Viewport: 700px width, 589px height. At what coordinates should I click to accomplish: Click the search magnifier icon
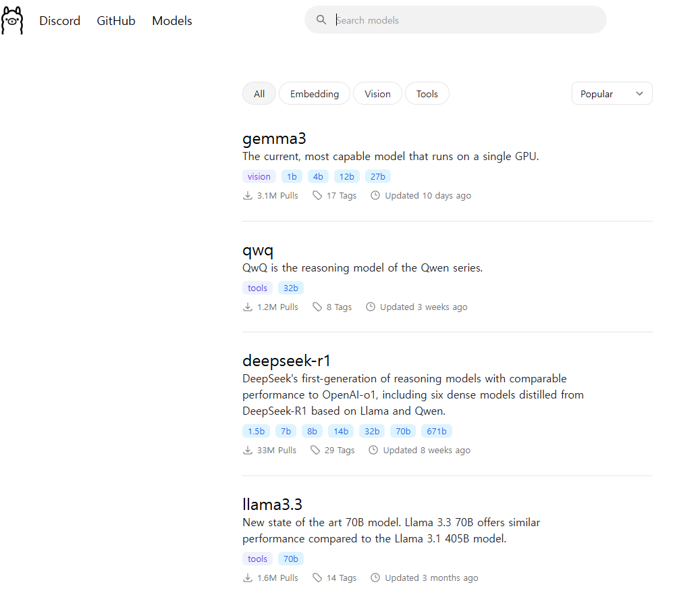(321, 20)
